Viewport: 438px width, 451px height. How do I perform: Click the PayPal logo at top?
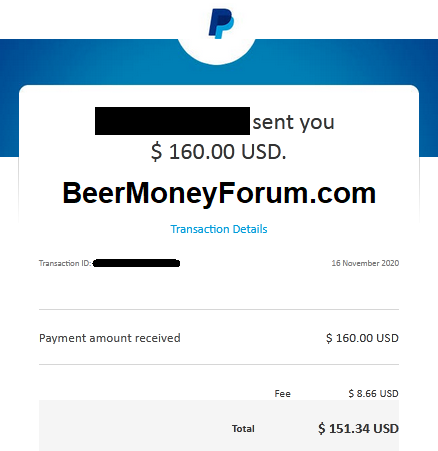pos(221,23)
